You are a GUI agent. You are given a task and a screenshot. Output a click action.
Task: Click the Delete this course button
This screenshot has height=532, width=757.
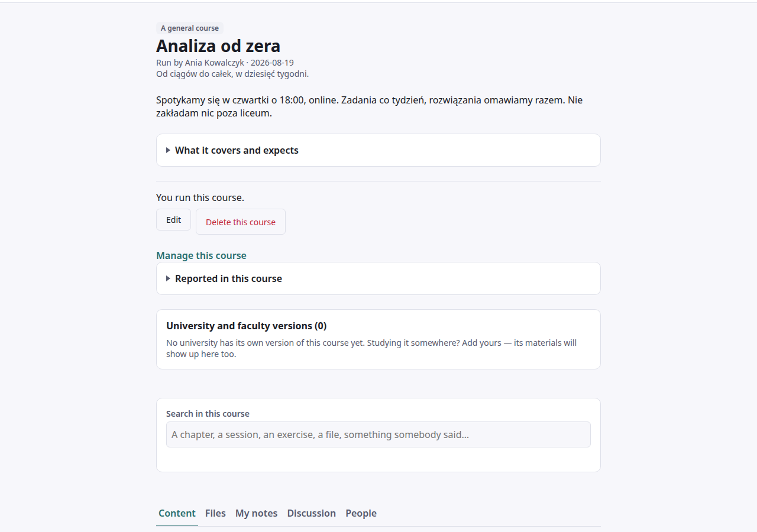(x=241, y=222)
